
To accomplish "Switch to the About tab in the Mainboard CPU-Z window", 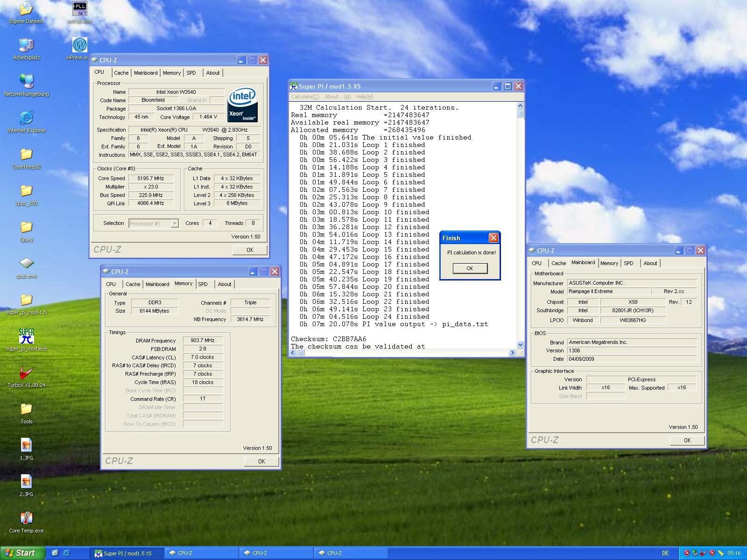I will tap(650, 263).
